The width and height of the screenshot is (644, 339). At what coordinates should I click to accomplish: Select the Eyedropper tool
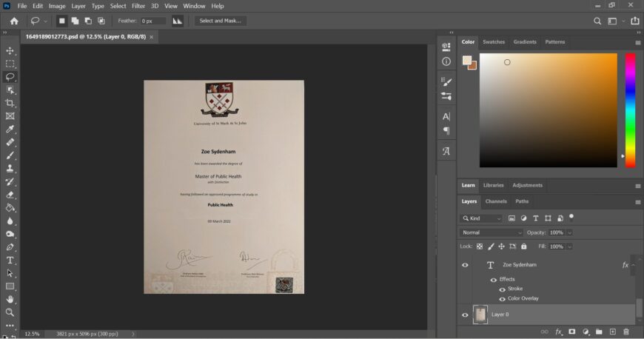pos(10,130)
